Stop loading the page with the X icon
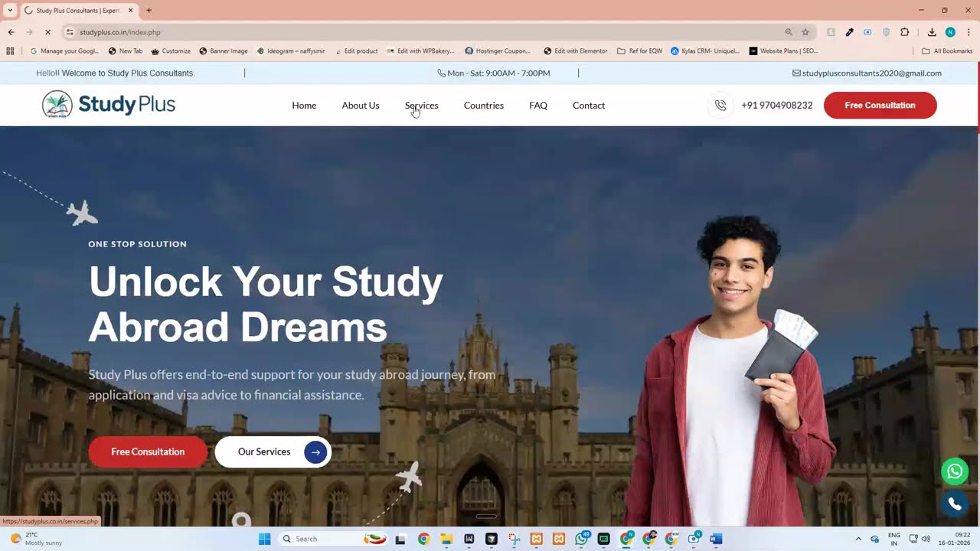 click(x=47, y=32)
